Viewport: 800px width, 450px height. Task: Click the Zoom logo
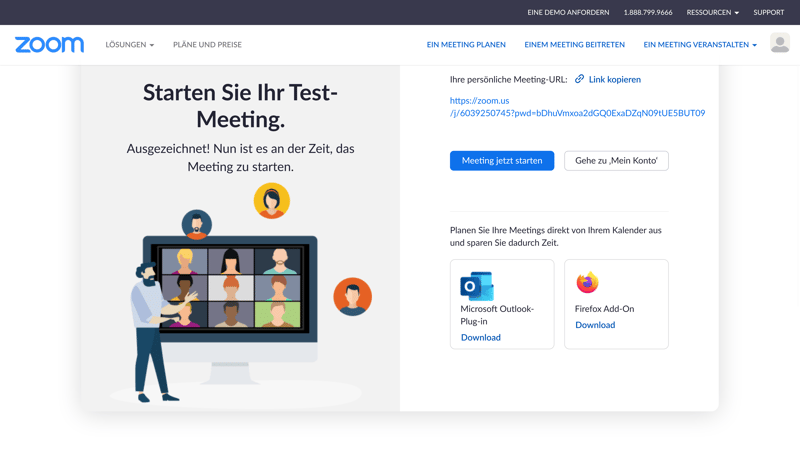(49, 45)
